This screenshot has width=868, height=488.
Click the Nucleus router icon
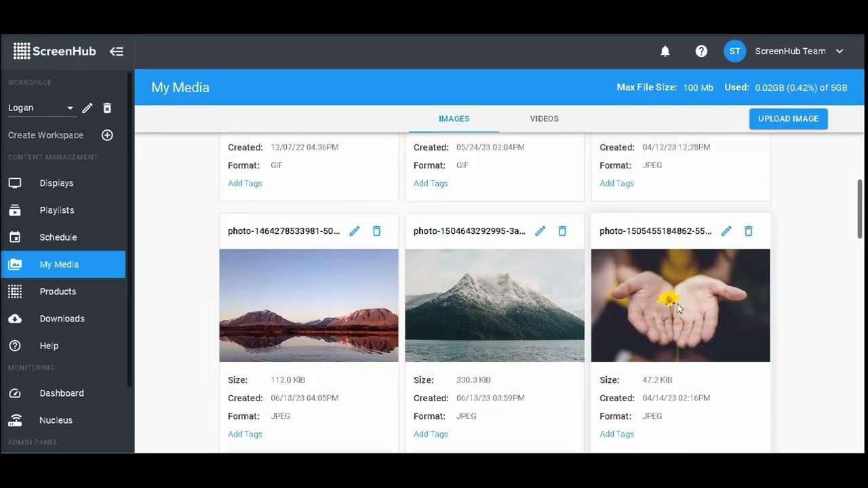15,420
